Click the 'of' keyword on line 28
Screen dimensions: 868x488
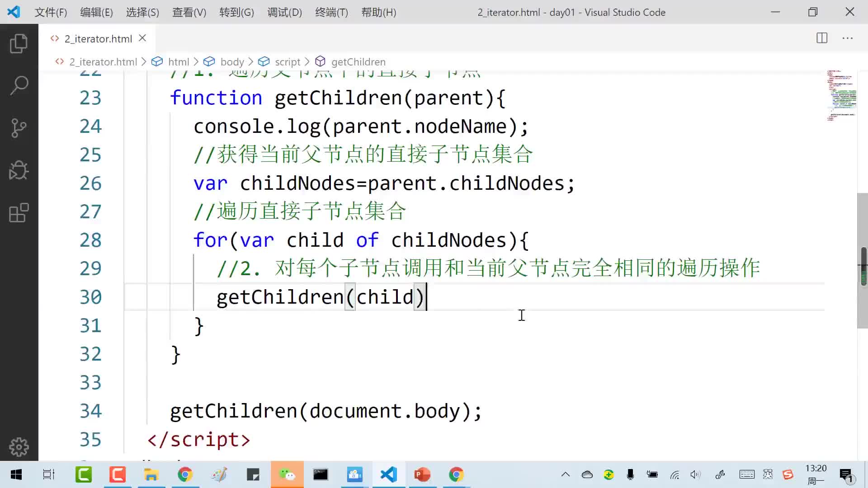[367, 240]
